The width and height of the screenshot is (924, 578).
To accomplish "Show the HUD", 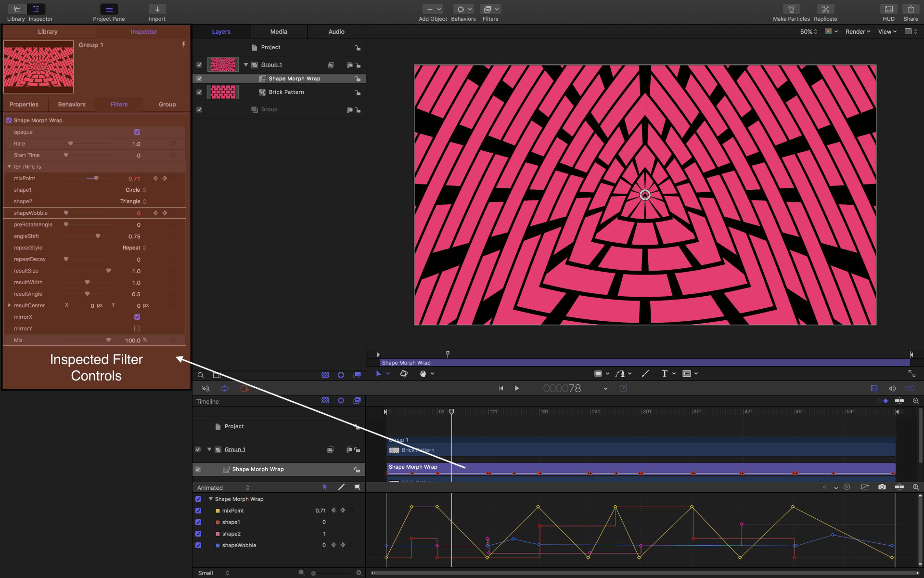I will pos(888,9).
